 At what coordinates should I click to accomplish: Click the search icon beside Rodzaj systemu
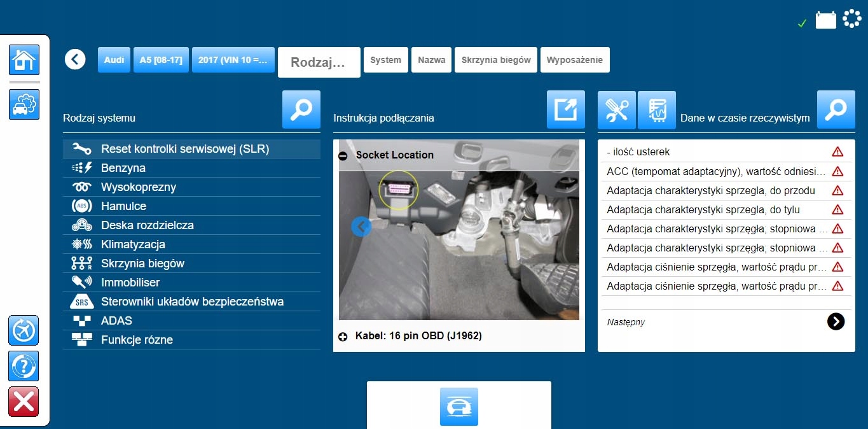coord(301,109)
